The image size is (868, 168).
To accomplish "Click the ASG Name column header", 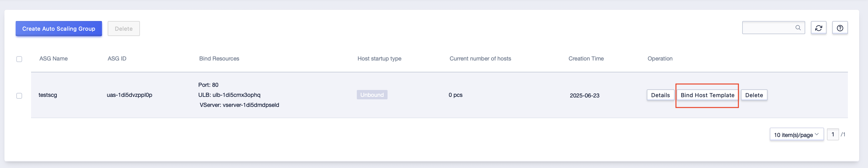I will point(54,59).
